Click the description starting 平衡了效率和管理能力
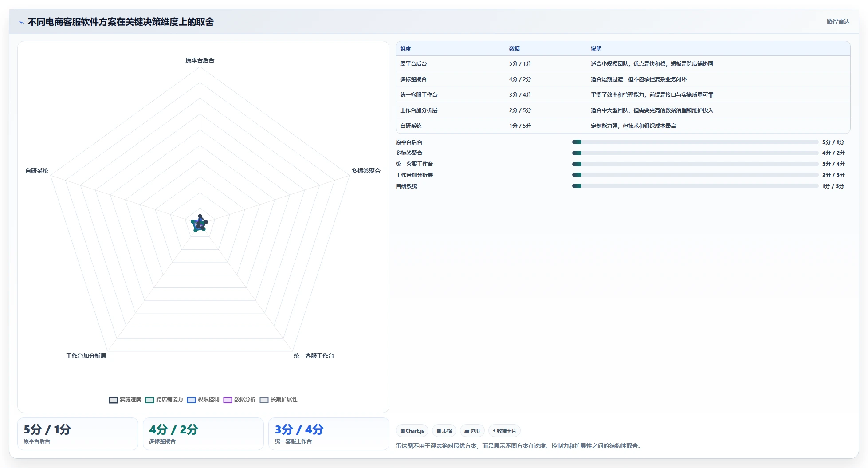This screenshot has height=468, width=868. [x=652, y=95]
